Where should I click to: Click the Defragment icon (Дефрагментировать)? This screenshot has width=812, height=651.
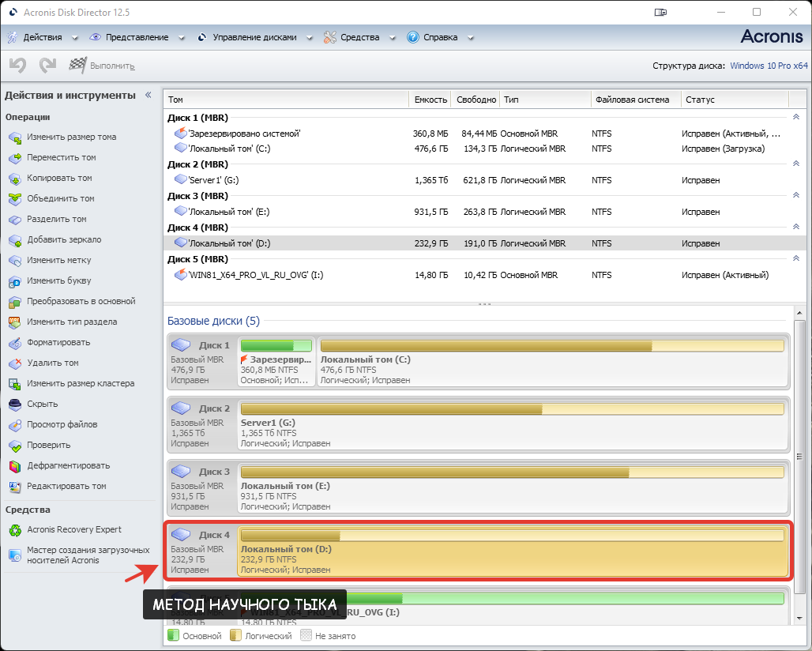pos(15,466)
